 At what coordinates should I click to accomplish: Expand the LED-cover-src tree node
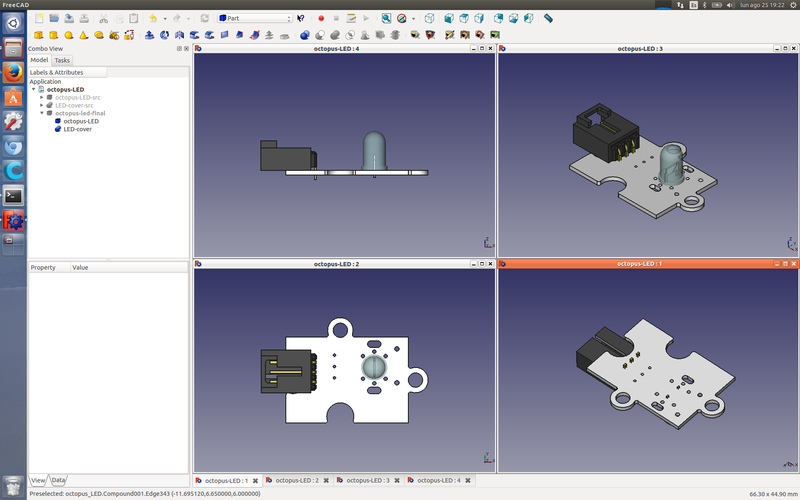coord(41,105)
